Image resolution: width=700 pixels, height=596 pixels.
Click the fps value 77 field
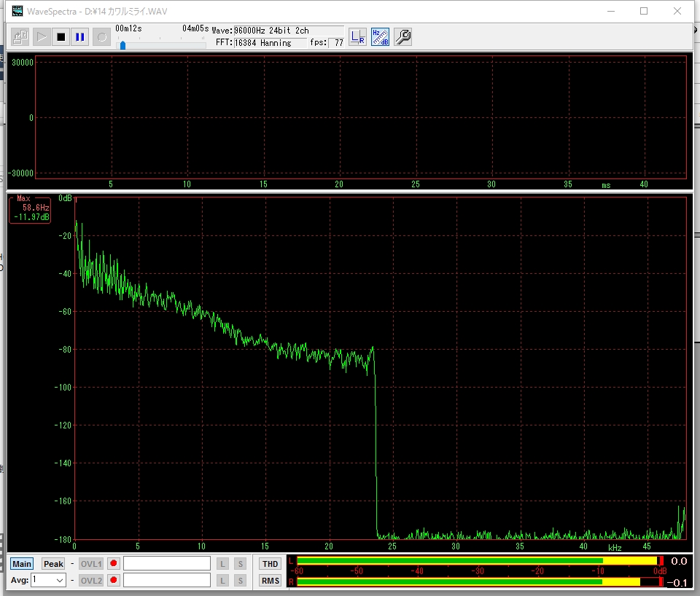click(336, 43)
